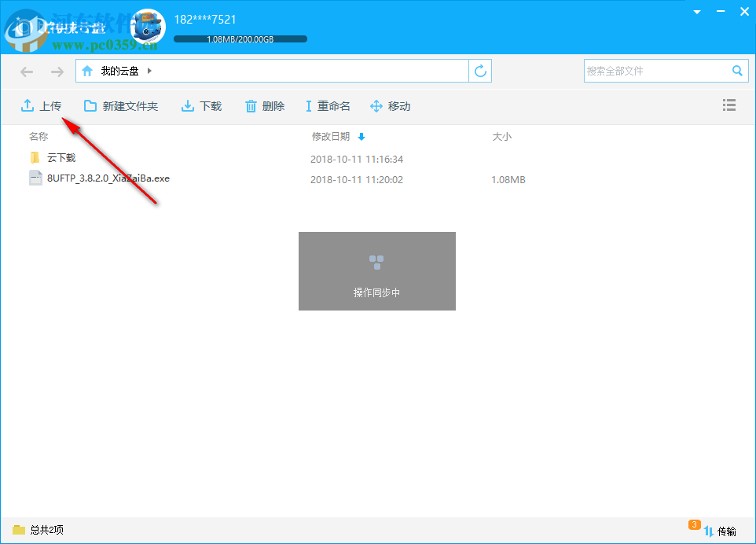Click the home icon in path bar
Viewport: 756px width, 544px height.
87,71
